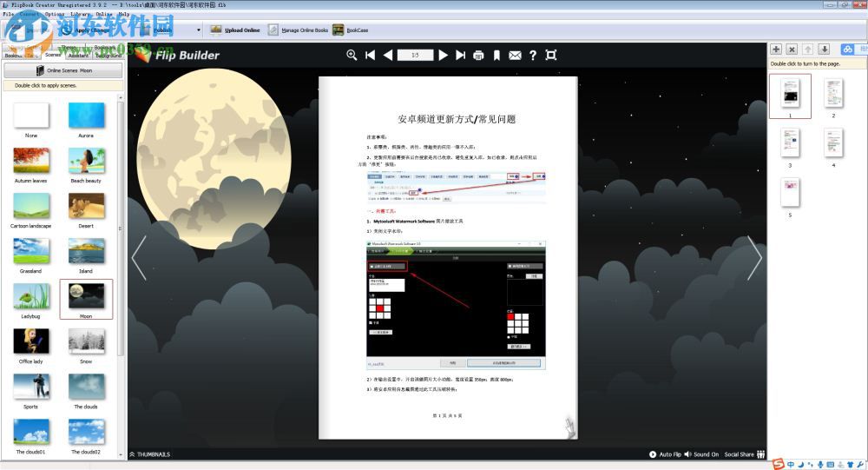Select the Aurora scene thumbnail

pos(86,116)
